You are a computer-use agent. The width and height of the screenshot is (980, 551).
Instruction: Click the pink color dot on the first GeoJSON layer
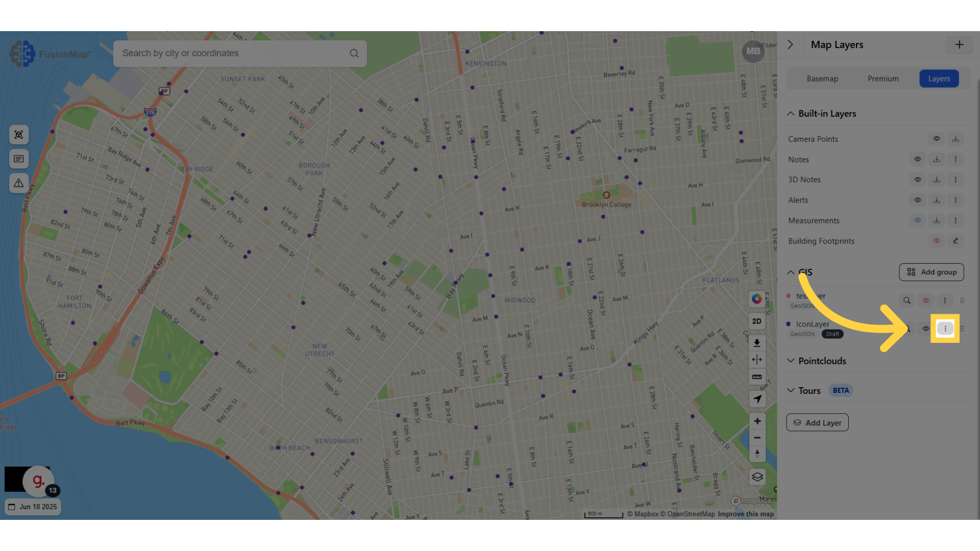[789, 296]
